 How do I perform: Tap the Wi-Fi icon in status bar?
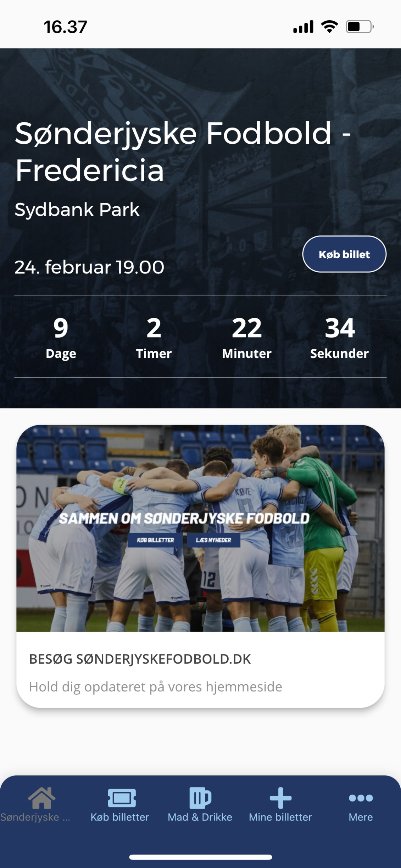click(x=330, y=26)
